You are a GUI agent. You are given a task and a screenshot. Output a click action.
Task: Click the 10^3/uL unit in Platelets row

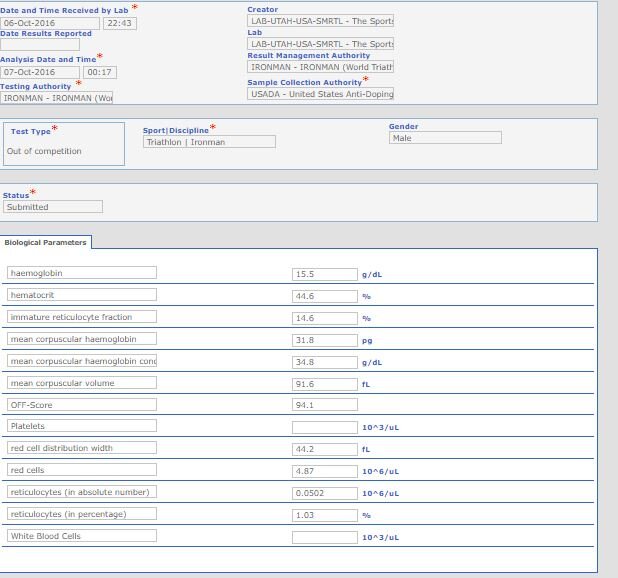point(380,427)
